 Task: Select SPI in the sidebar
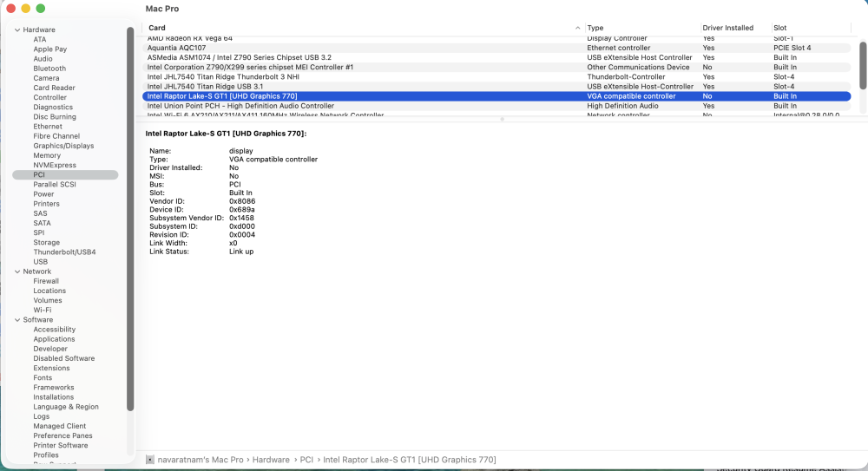[x=39, y=233]
